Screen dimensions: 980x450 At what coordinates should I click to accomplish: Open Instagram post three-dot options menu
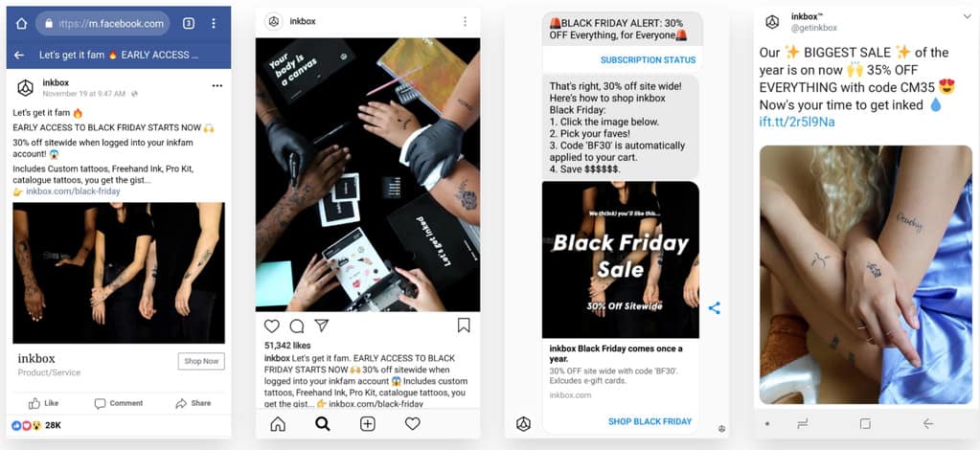tap(465, 21)
